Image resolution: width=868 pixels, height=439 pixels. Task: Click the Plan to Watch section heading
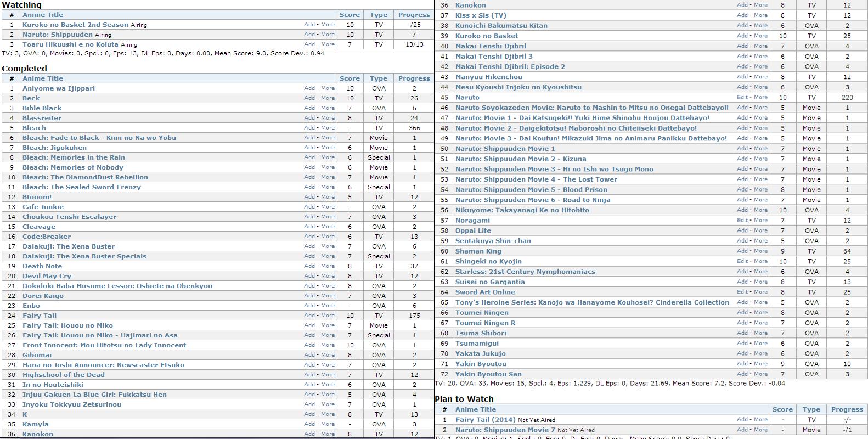464,399
